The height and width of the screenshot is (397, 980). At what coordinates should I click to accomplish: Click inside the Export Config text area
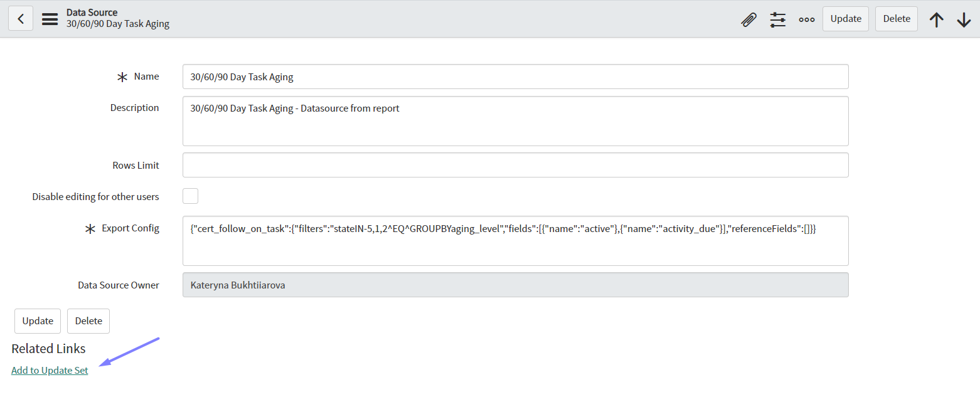pyautogui.click(x=514, y=241)
